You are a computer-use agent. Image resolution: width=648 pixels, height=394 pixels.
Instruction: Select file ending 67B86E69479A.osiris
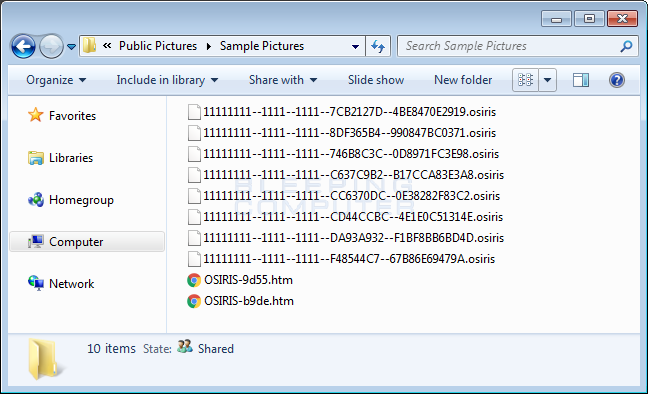tap(349, 259)
